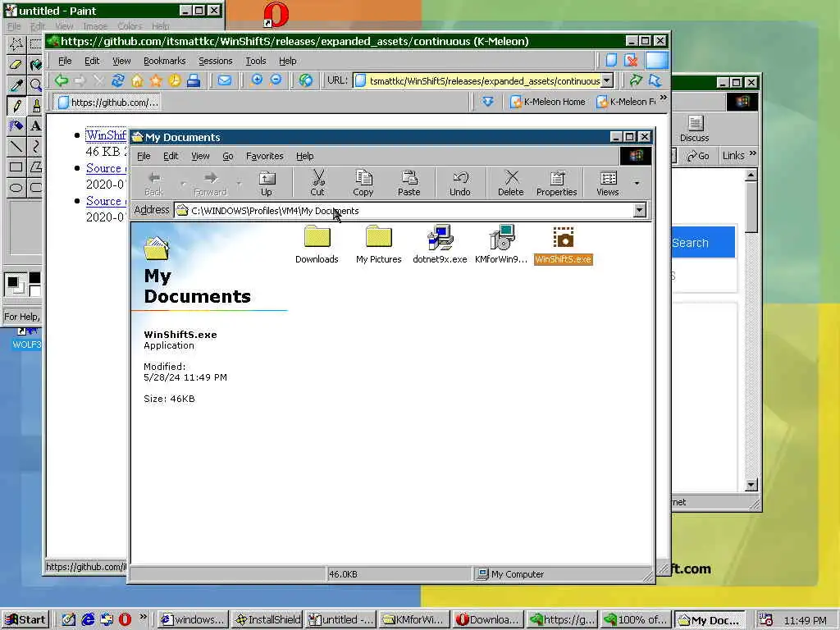Select the Line tool in Paint
This screenshot has height=630, width=840.
pyautogui.click(x=16, y=146)
